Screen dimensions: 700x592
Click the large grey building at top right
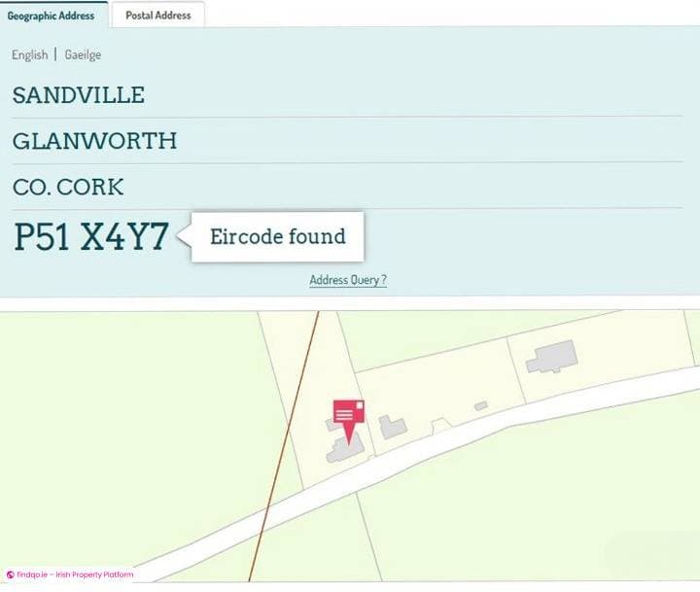click(x=552, y=357)
